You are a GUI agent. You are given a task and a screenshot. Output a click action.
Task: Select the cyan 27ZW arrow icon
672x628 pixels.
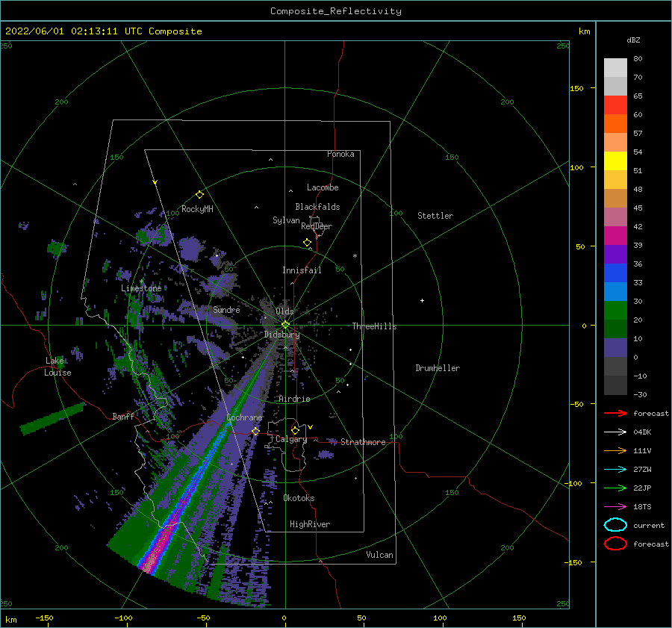click(x=615, y=470)
